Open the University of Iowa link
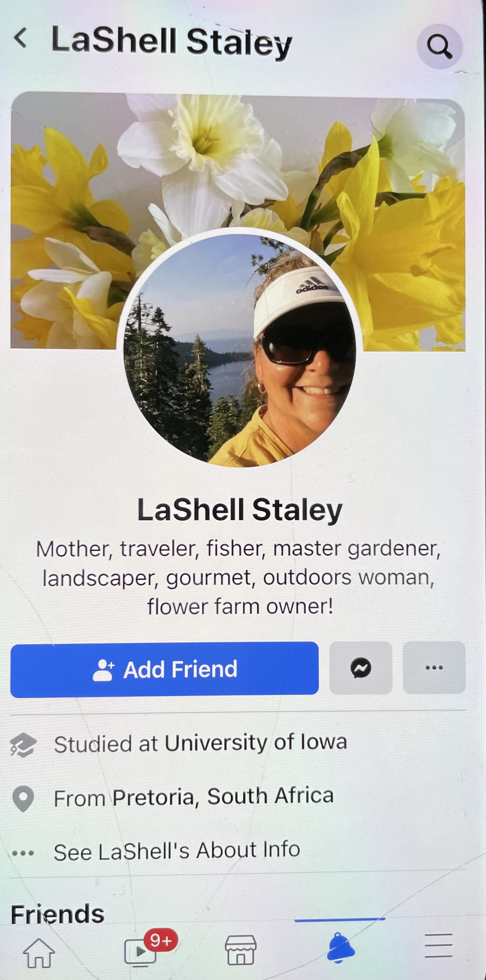 pyautogui.click(x=255, y=743)
